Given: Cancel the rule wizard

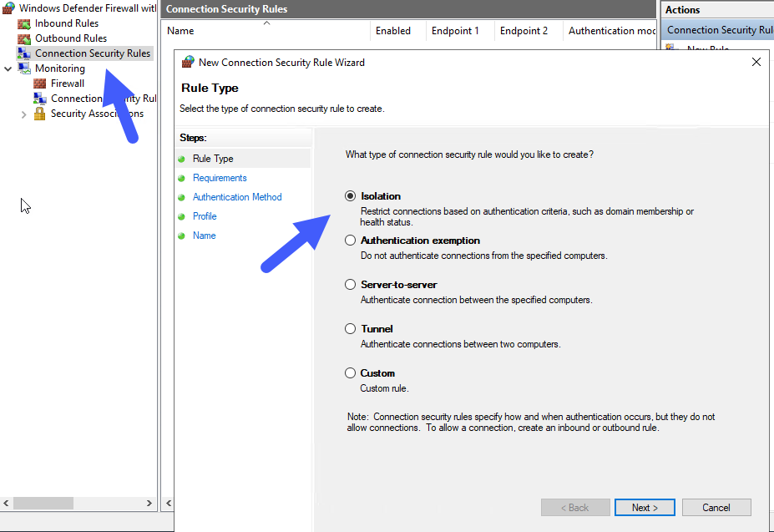Looking at the screenshot, I should [x=716, y=507].
